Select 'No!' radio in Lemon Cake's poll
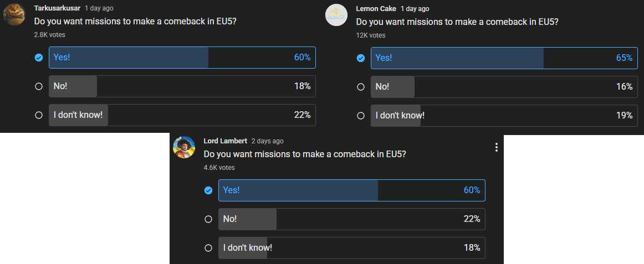 [361, 86]
